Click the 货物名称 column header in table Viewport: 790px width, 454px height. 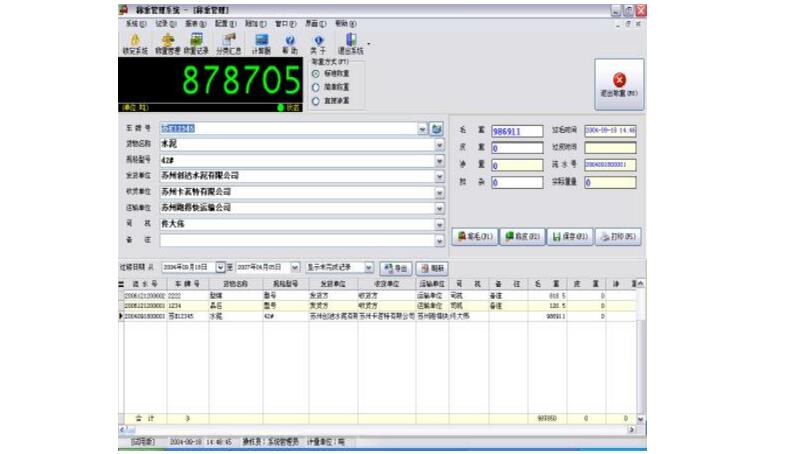tap(235, 284)
